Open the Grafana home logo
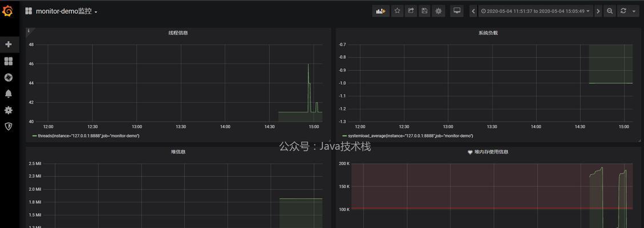644x228 pixels. 8,11
